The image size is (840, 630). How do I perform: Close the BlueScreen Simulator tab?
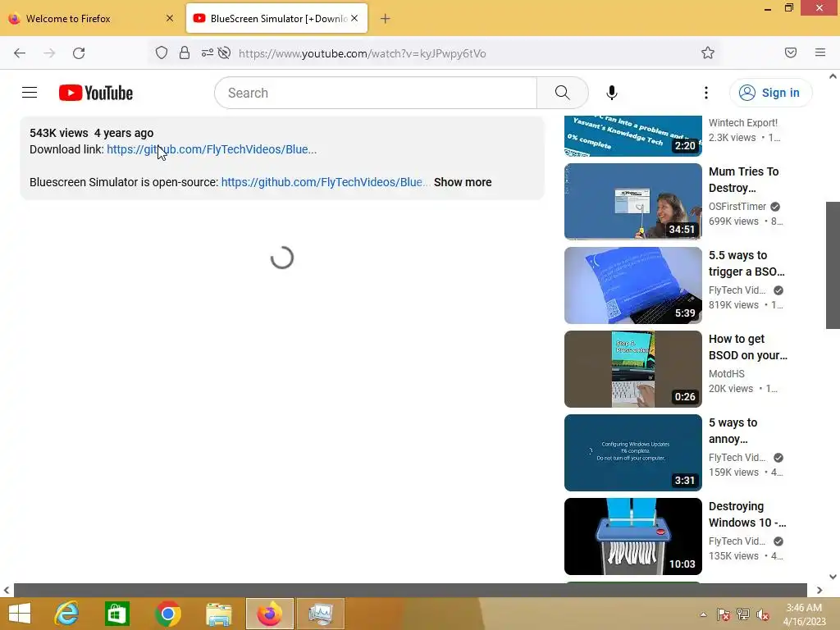[354, 18]
